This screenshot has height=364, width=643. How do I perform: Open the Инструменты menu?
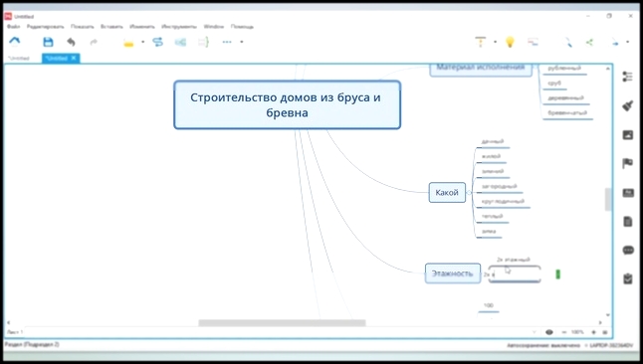coord(179,27)
